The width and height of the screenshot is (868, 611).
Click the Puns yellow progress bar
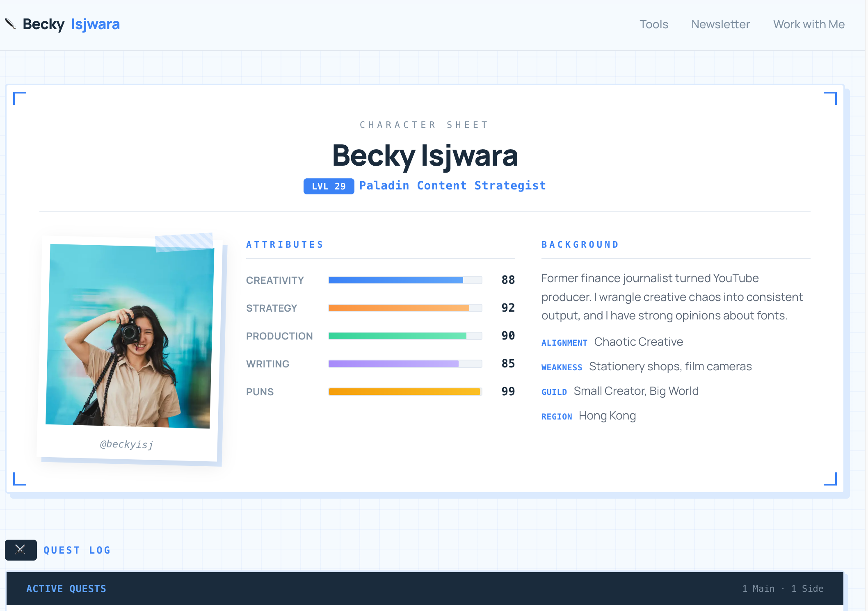coord(405,392)
